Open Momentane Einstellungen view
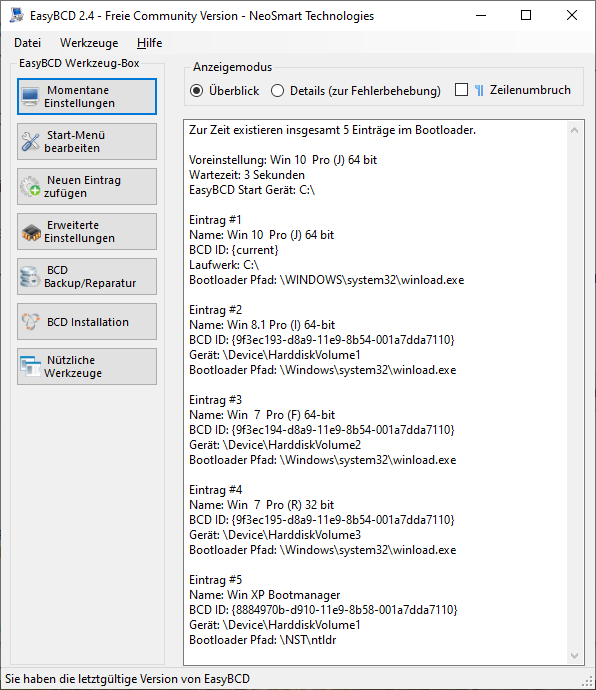Image resolution: width=596 pixels, height=690 pixels. click(x=87, y=96)
